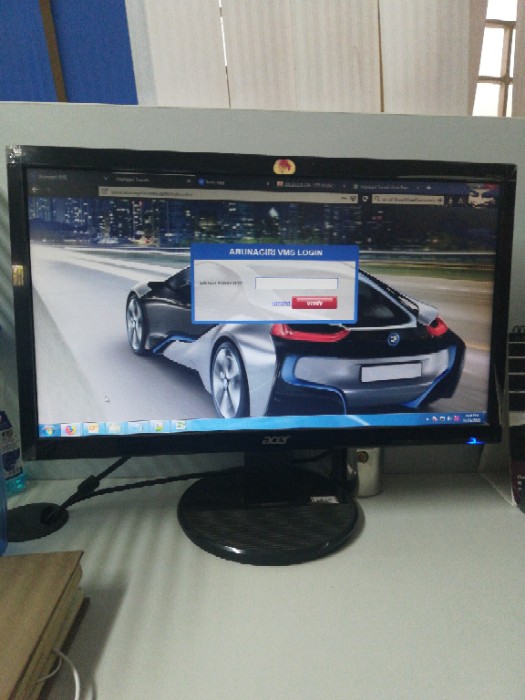
Task: Focus the login dialog text field
Action: pyautogui.click(x=296, y=283)
